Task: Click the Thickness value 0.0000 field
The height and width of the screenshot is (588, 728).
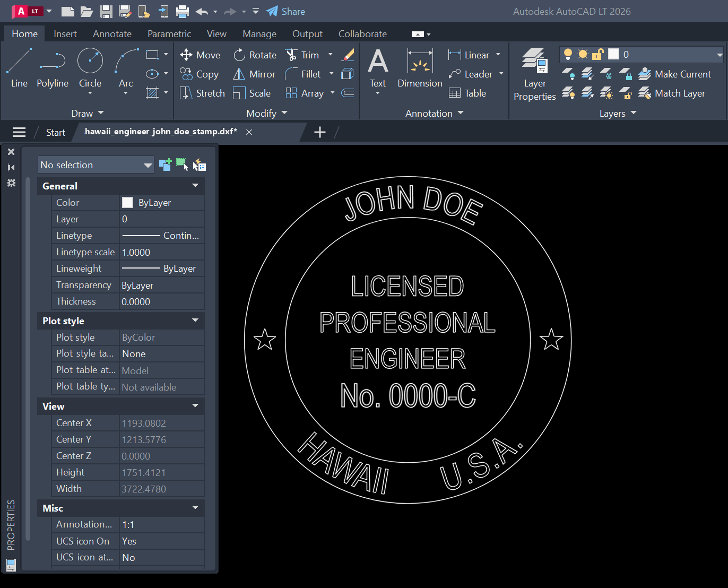Action: pyautogui.click(x=162, y=301)
